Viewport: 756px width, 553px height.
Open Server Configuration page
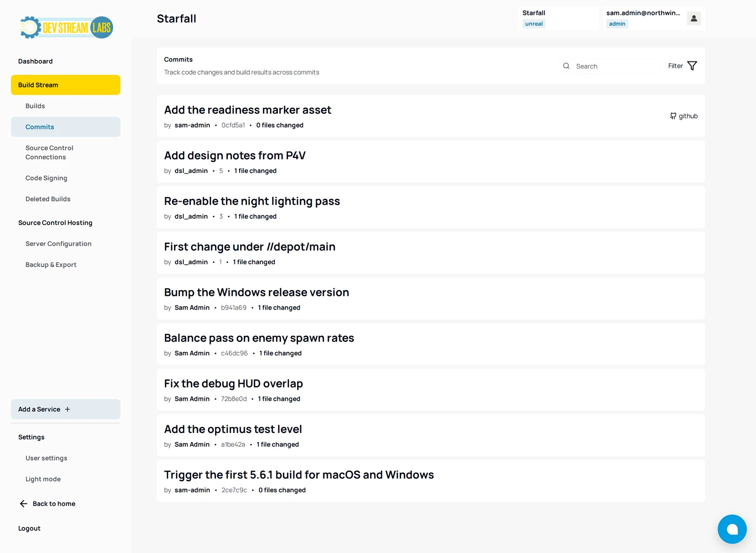pyautogui.click(x=59, y=244)
